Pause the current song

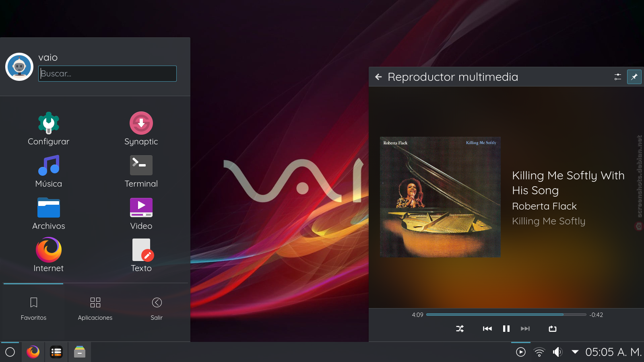(506, 329)
